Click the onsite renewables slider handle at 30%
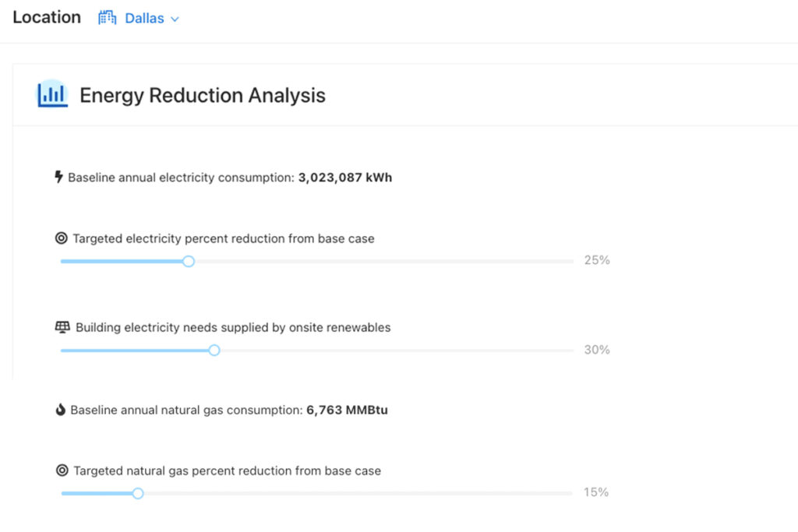798x532 pixels. tap(214, 351)
